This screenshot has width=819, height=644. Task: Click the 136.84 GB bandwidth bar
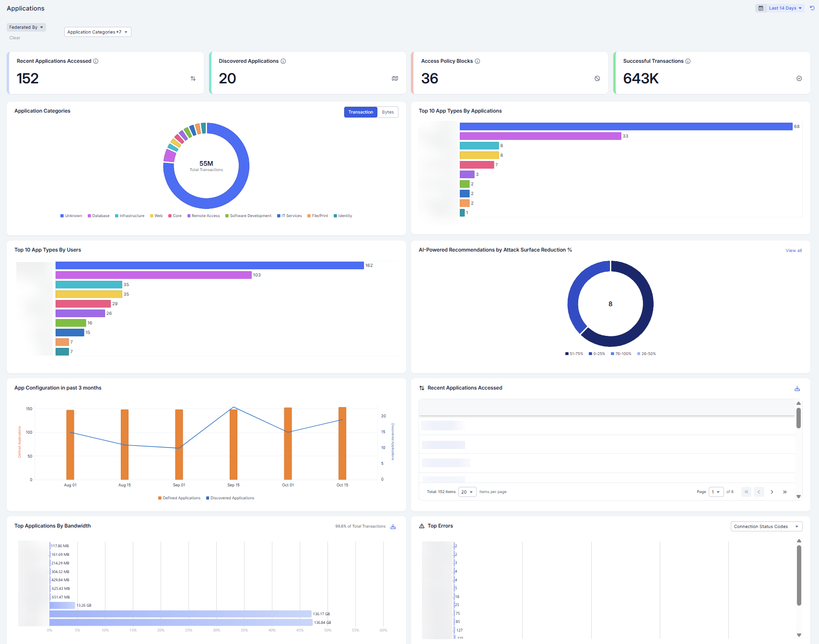coord(181,622)
